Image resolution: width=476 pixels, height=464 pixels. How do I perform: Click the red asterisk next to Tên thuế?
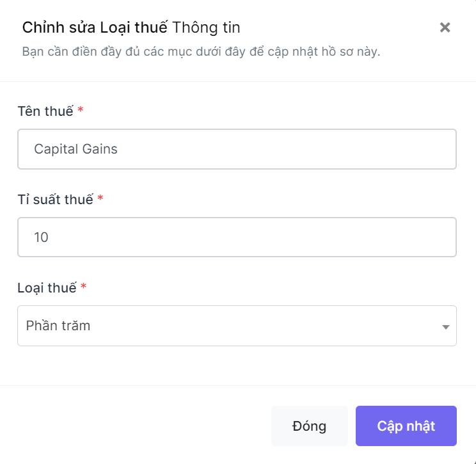pos(81,109)
